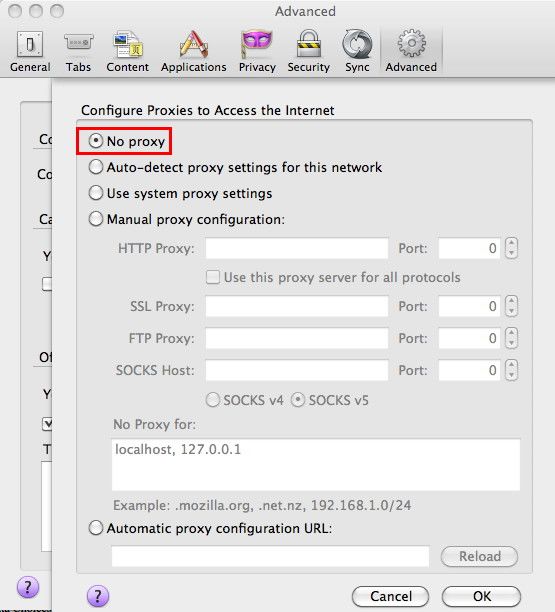Open the General preferences pane icon
This screenshot has width=555, height=612.
30,44
